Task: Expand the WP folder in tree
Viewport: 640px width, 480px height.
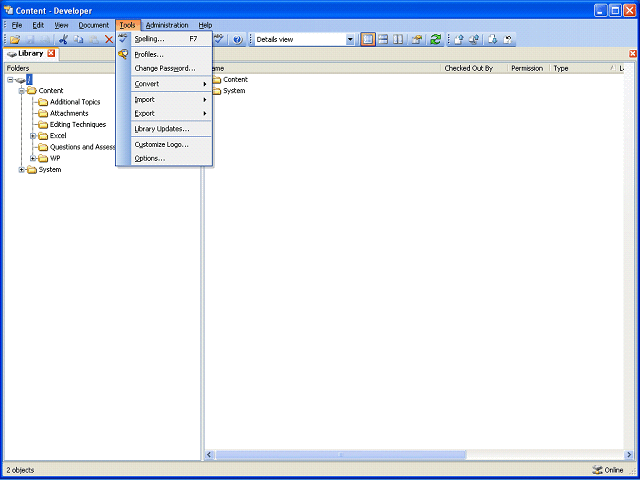Action: coord(33,158)
